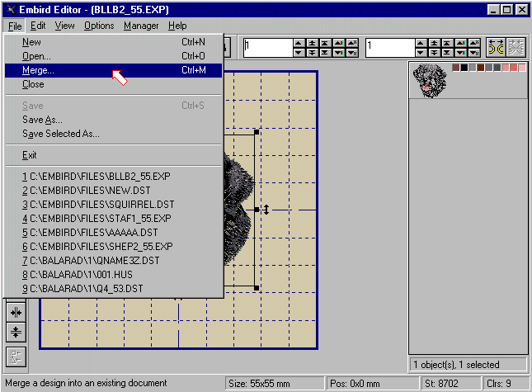532x392 pixels.
Task: Choose Exit from the File menu
Action: click(x=113, y=155)
